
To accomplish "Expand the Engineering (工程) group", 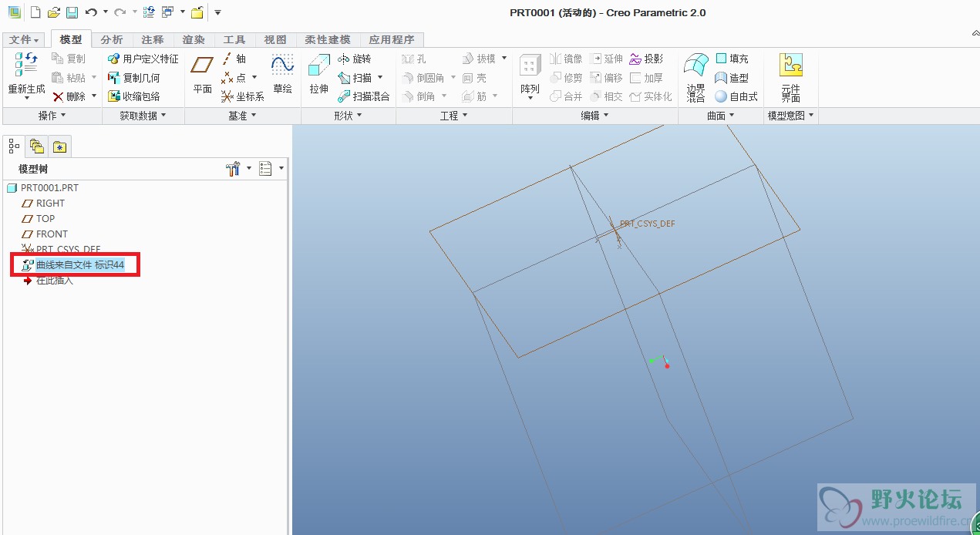I will point(454,116).
